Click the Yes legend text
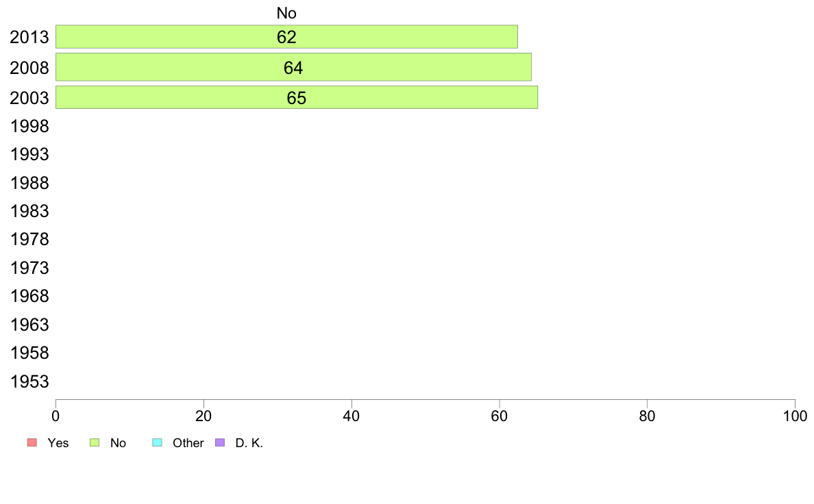The width and height of the screenshot is (814, 504). [x=58, y=443]
